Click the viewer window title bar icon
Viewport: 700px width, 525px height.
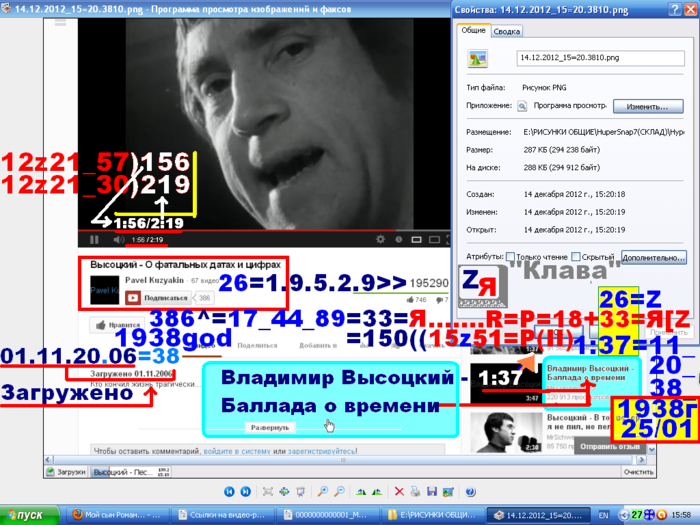pyautogui.click(x=6, y=8)
